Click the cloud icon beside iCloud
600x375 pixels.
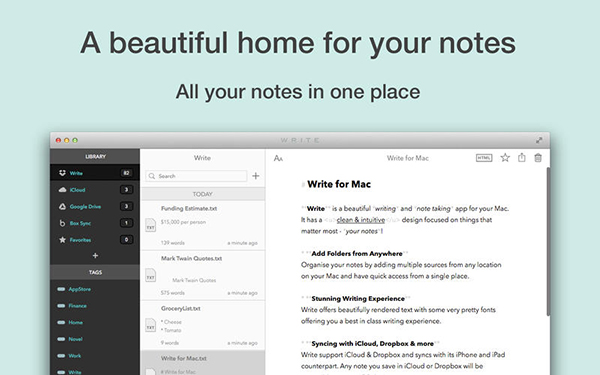coord(62,190)
